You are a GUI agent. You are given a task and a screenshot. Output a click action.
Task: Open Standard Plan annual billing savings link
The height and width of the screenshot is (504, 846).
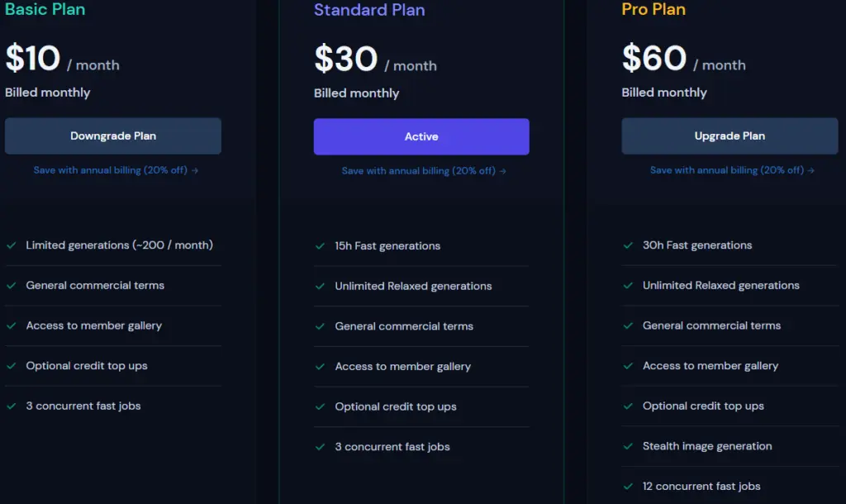pos(424,171)
